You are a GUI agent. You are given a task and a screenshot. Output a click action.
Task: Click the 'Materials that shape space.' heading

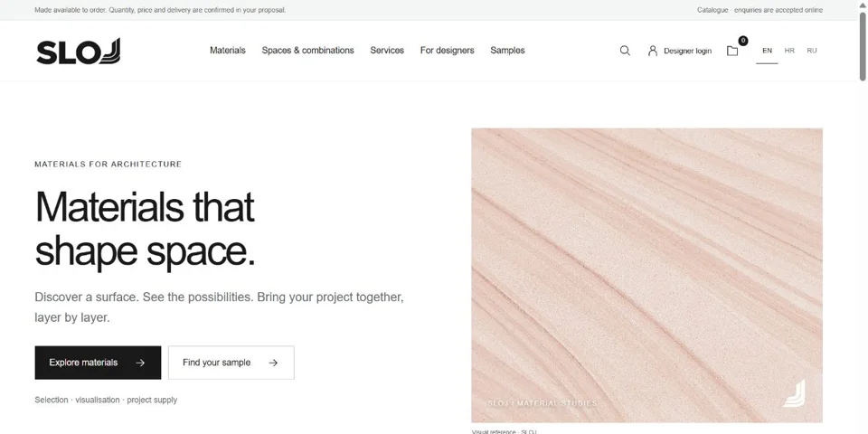tap(145, 229)
